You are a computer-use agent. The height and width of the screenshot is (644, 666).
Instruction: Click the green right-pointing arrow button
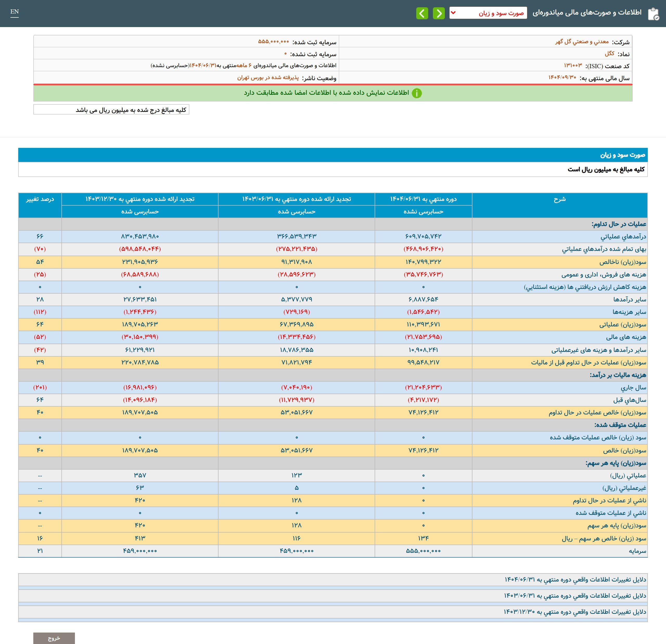[439, 13]
